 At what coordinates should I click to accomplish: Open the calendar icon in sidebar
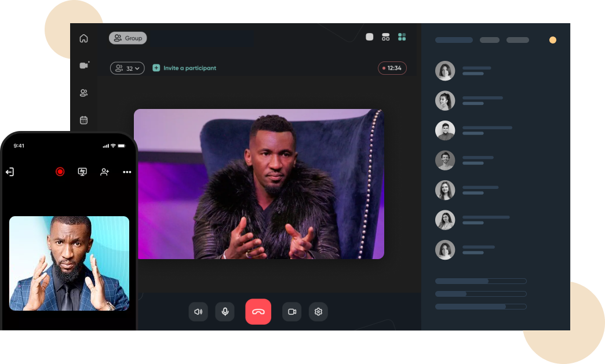(83, 120)
